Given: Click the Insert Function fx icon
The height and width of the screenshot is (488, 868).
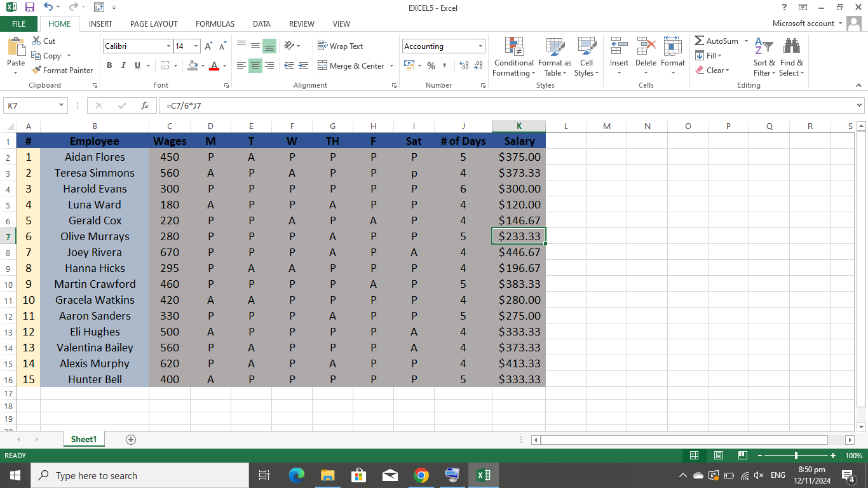Looking at the screenshot, I should (x=145, y=105).
